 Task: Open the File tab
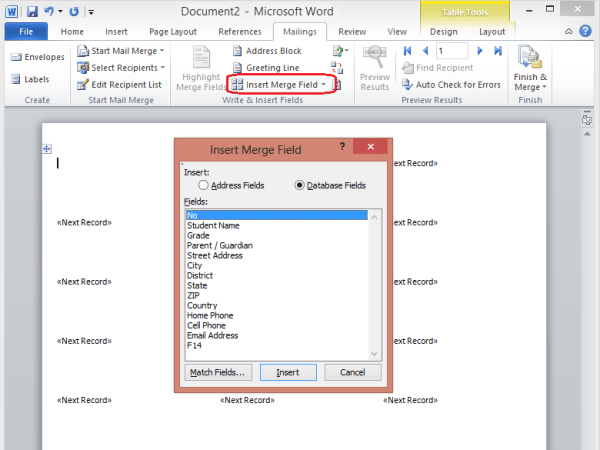pyautogui.click(x=26, y=32)
